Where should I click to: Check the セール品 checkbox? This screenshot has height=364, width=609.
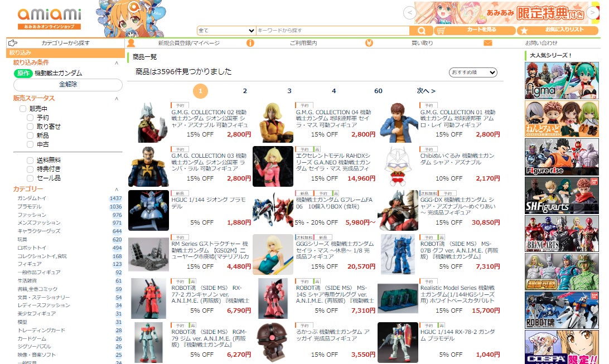click(x=30, y=178)
